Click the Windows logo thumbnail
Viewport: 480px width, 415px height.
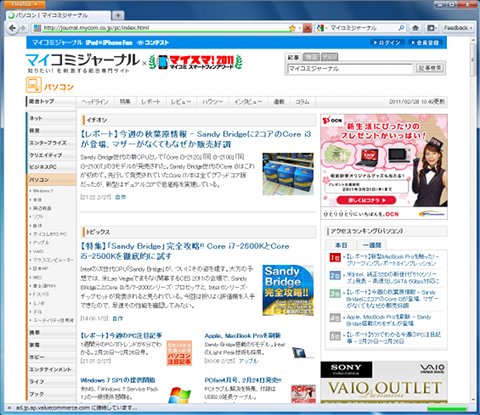pyautogui.click(x=180, y=395)
